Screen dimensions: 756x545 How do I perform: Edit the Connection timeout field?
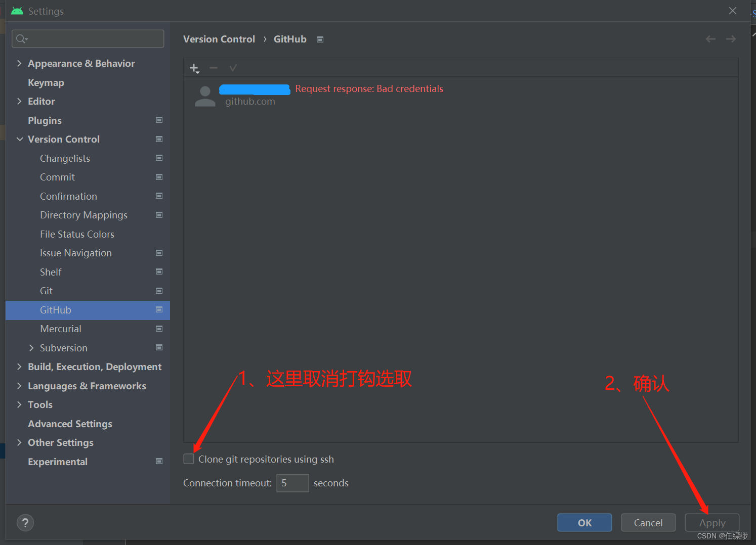[x=292, y=483]
